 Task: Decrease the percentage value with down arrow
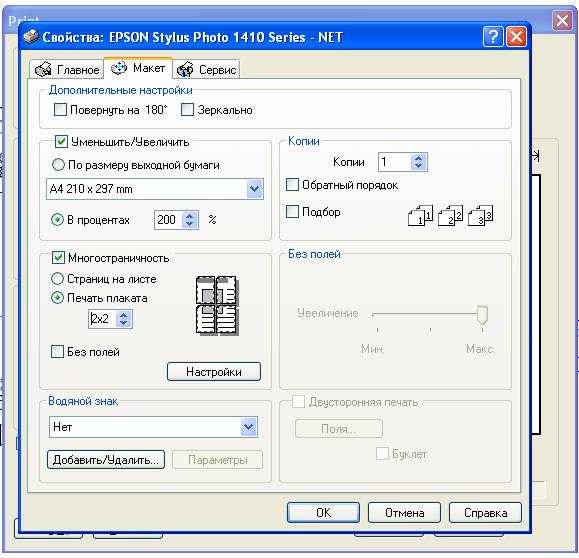click(189, 224)
